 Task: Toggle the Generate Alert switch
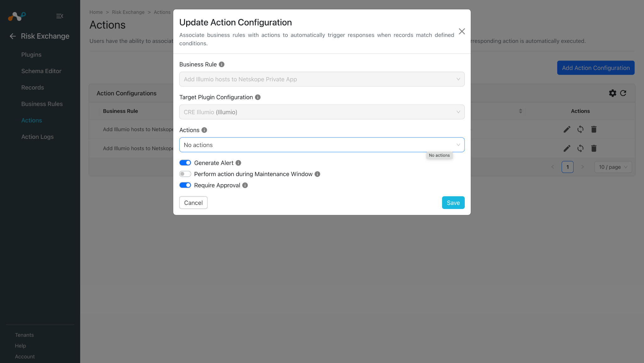[185, 163]
